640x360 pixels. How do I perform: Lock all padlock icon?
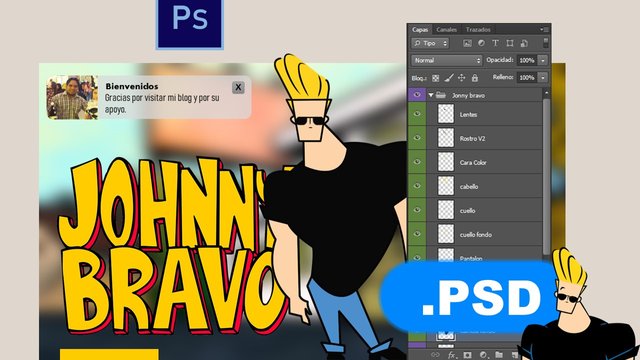[475, 78]
